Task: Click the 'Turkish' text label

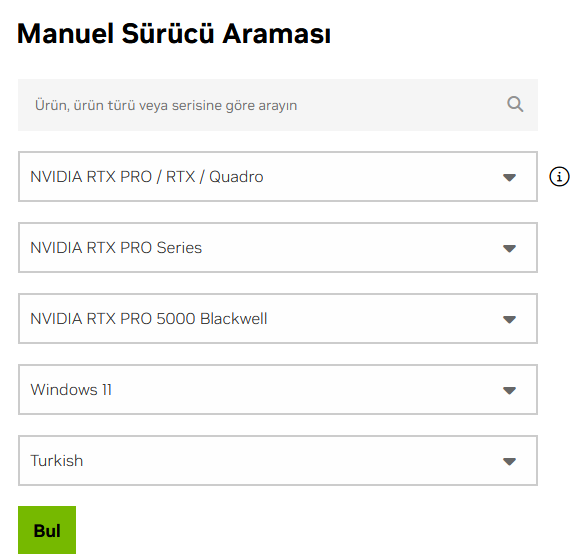Action: tap(57, 461)
